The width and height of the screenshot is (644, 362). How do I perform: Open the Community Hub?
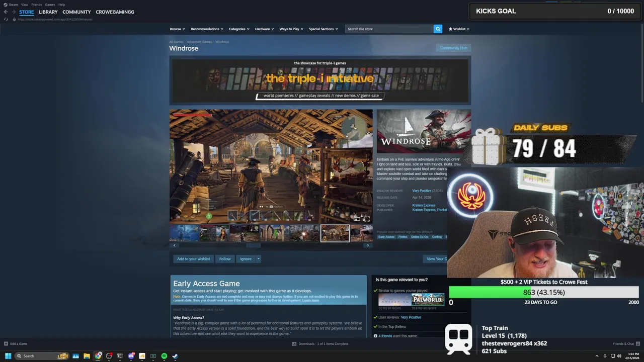tap(453, 48)
